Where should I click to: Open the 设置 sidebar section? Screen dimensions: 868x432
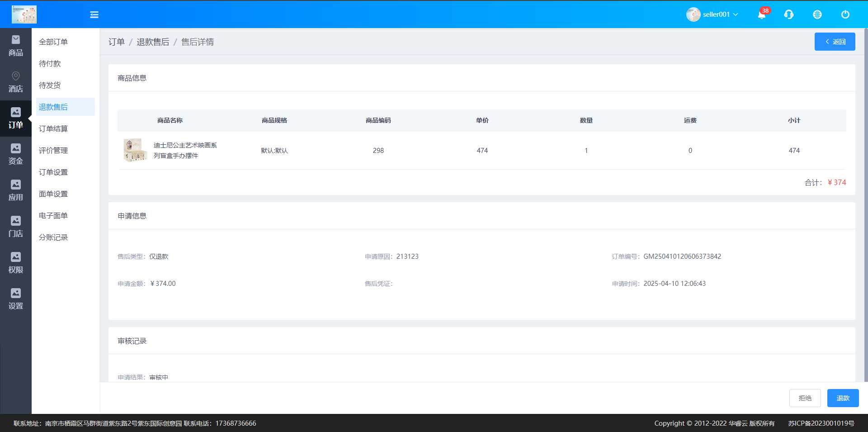[16, 299]
